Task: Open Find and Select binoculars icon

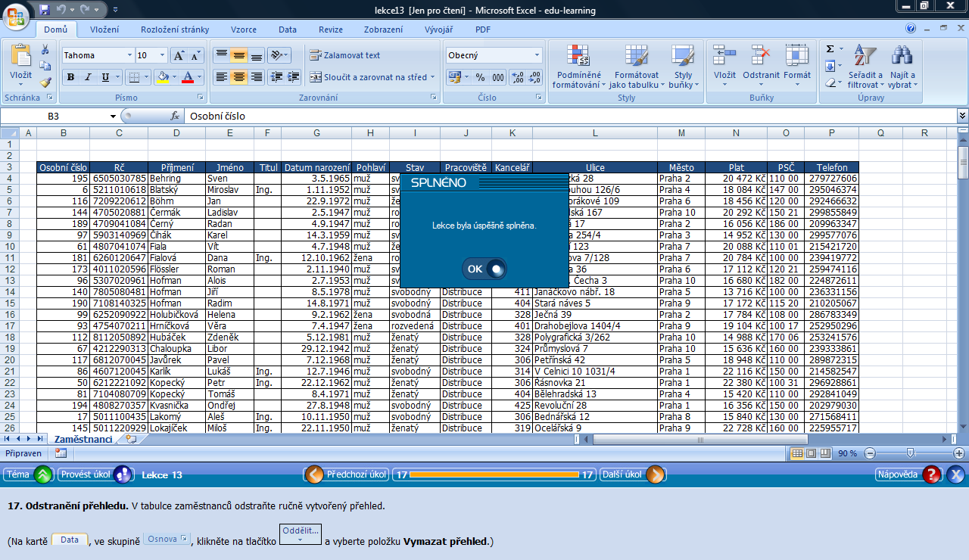Action: [x=901, y=67]
